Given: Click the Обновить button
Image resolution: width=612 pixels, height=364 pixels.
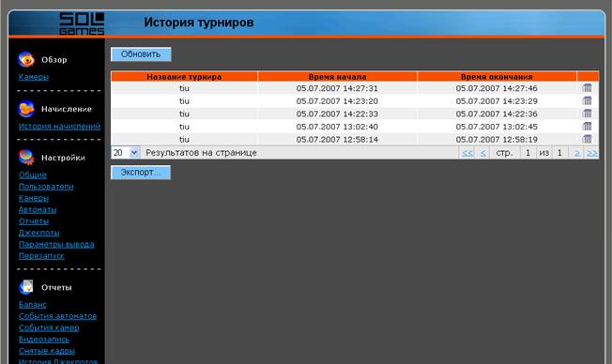Looking at the screenshot, I should click(141, 54).
